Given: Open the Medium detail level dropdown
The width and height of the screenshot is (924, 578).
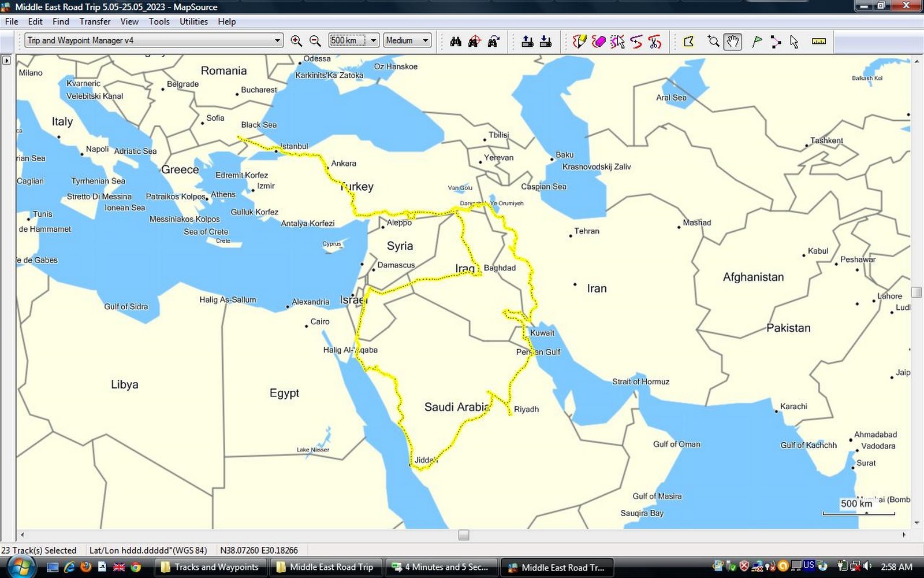Looking at the screenshot, I should click(x=426, y=40).
